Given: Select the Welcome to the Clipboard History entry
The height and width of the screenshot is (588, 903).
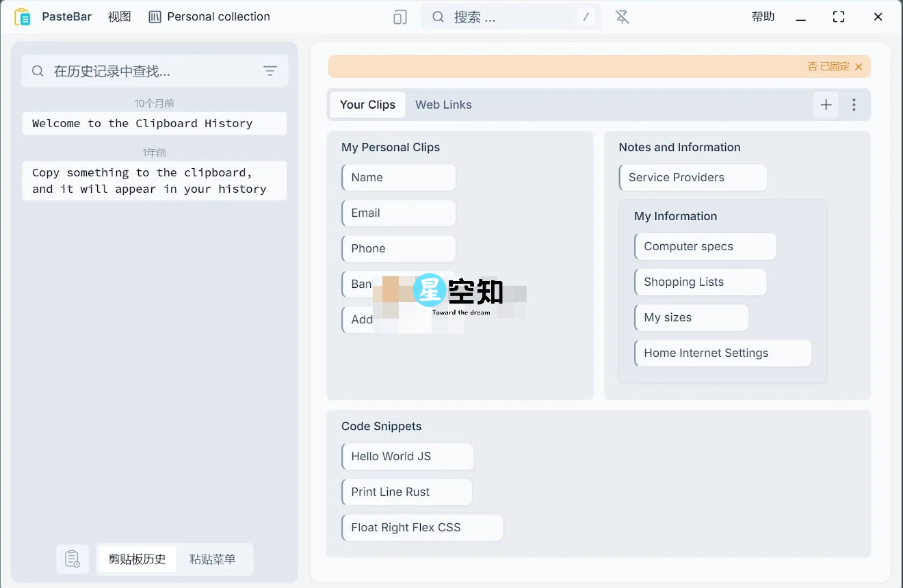Looking at the screenshot, I should click(x=154, y=123).
